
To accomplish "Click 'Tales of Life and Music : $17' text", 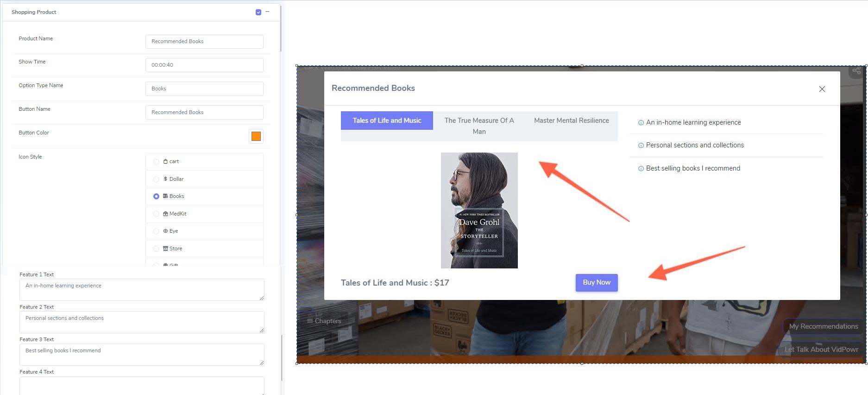I will (395, 283).
